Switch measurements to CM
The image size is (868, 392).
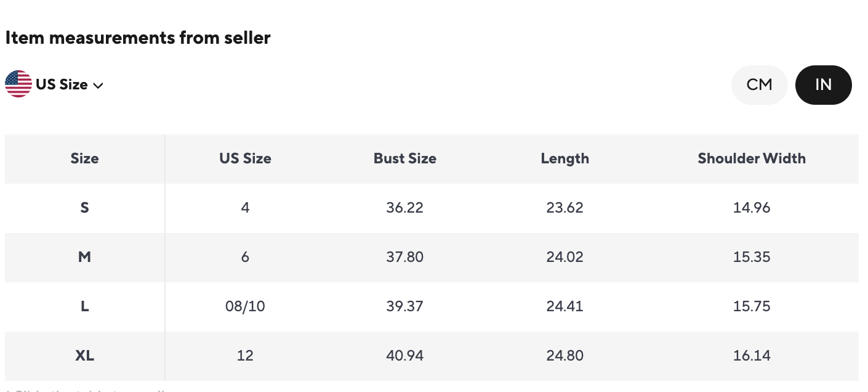759,84
